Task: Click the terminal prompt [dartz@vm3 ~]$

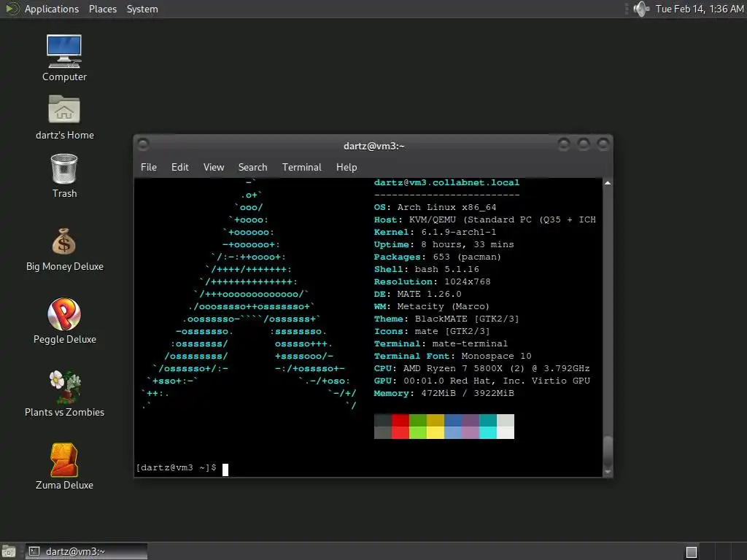Action: [177, 467]
